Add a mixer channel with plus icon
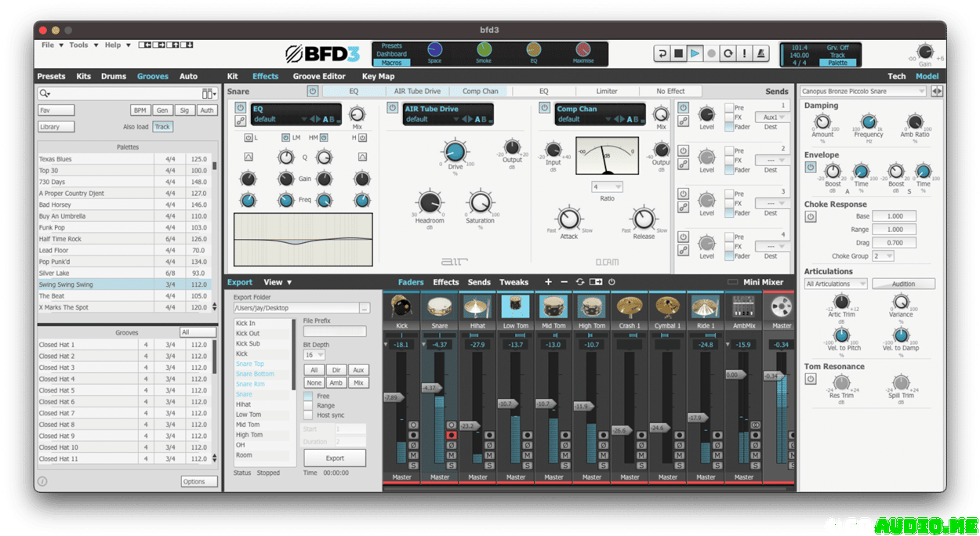 pyautogui.click(x=548, y=282)
